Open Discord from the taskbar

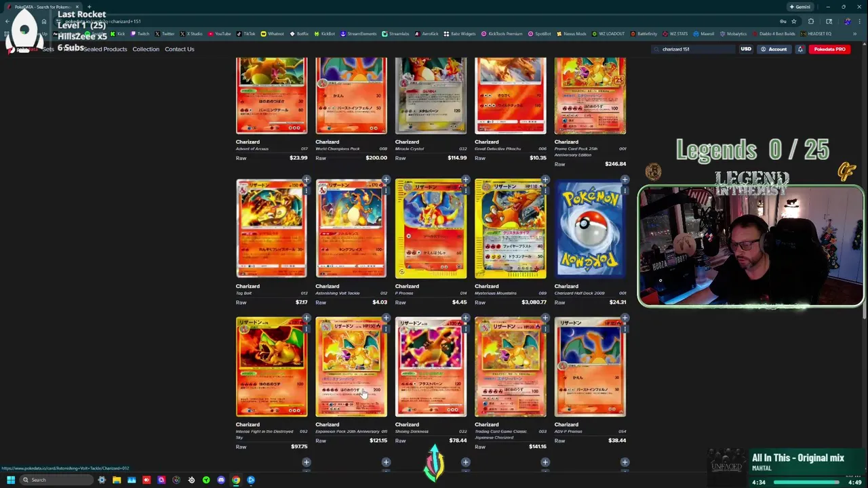click(221, 480)
